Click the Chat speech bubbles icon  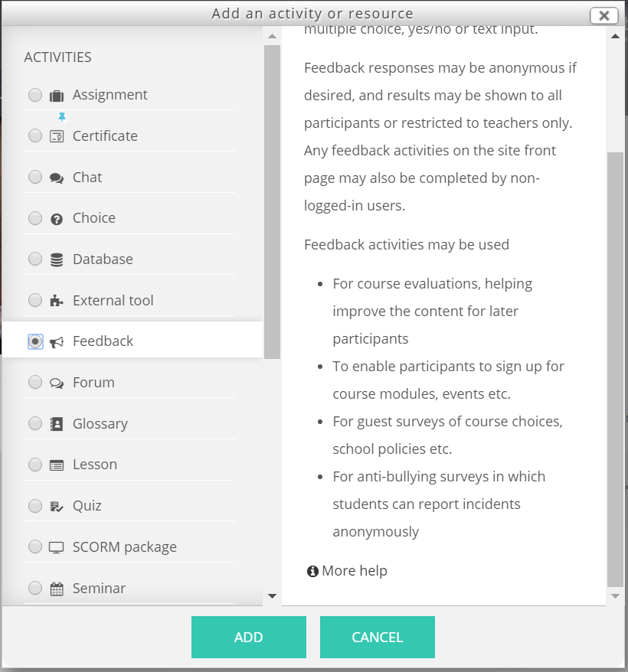click(x=57, y=178)
